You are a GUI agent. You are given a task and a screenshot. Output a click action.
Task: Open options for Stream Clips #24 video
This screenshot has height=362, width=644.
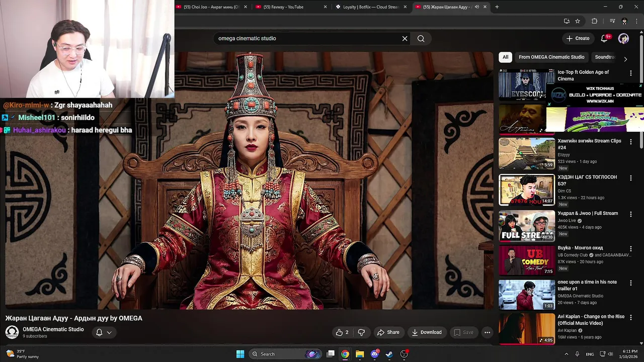tap(630, 142)
